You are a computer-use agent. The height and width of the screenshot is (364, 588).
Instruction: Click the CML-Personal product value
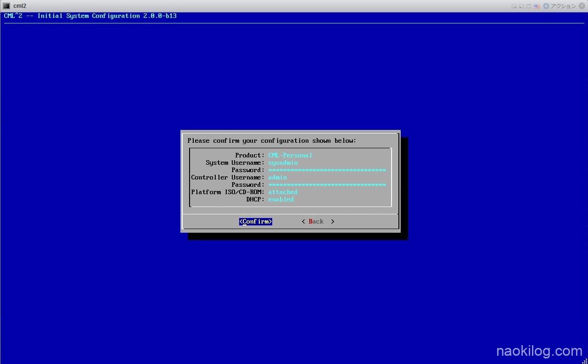290,156
